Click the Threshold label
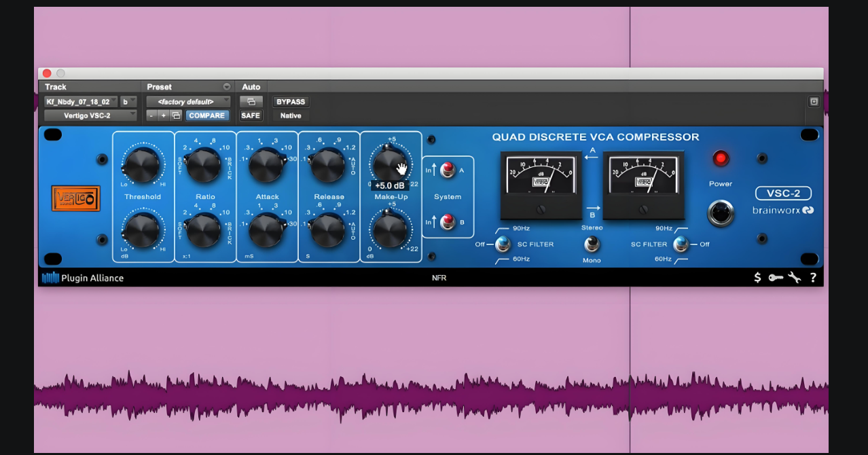Image resolution: width=868 pixels, height=455 pixels. pyautogui.click(x=143, y=197)
